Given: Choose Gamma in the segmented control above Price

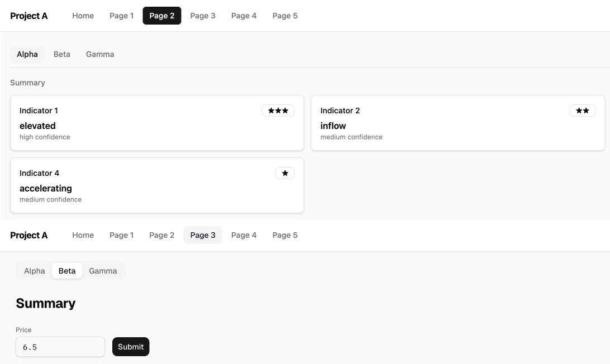Looking at the screenshot, I should point(103,271).
